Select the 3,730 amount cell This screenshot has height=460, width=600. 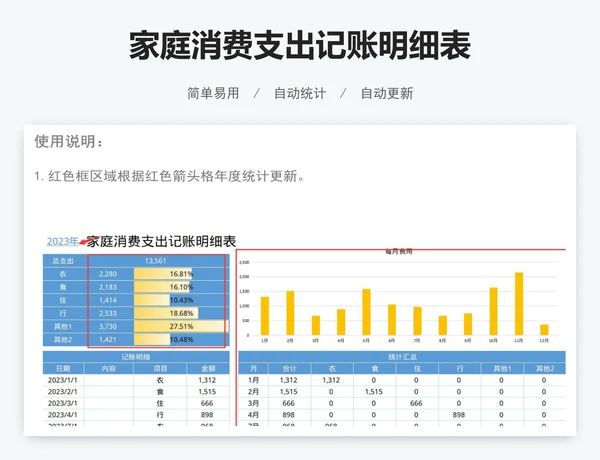point(108,326)
